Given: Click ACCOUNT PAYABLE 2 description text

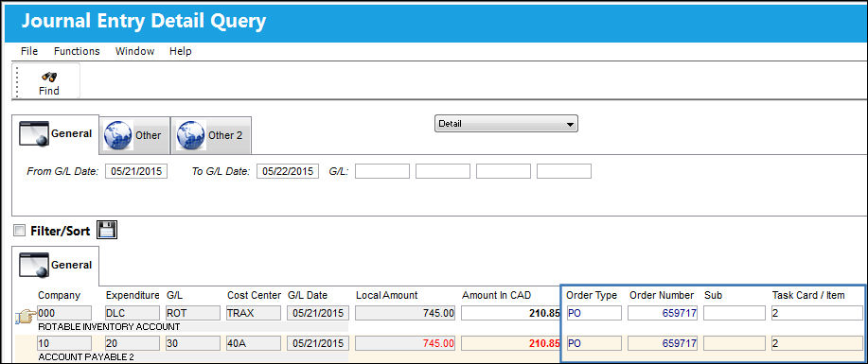Looking at the screenshot, I should pos(86,357).
